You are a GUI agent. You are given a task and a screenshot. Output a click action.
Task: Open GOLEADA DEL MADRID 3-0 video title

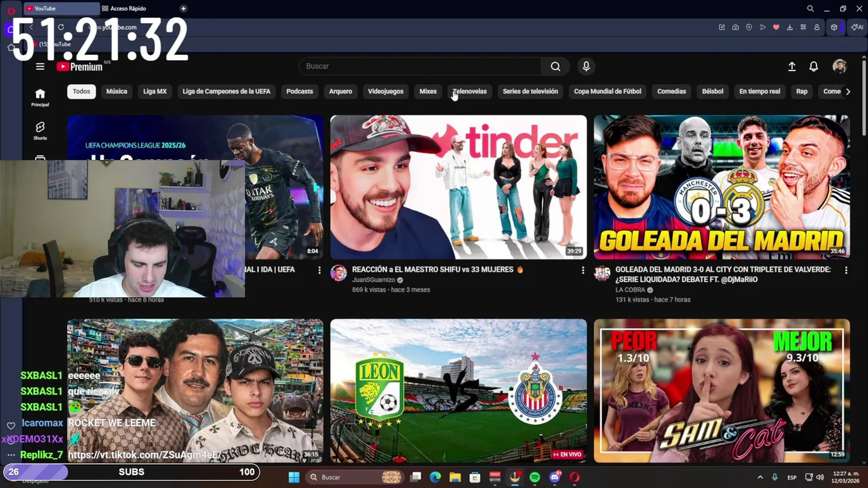(723, 274)
